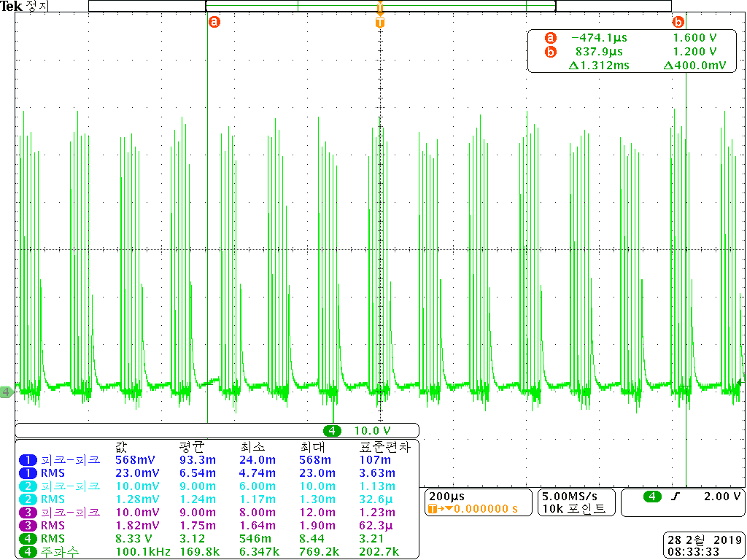This screenshot has height=560, width=747.
Task: Click the 최대 column header
Action: tap(311, 447)
